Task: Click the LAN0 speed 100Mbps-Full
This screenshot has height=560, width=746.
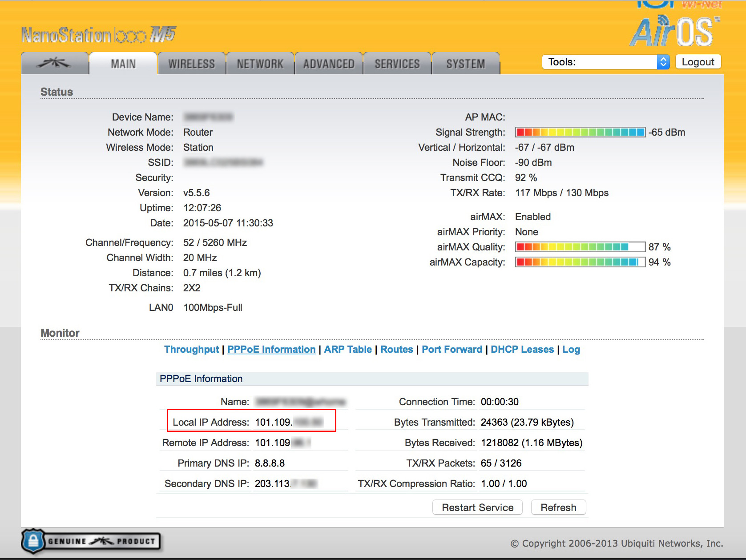Action: (213, 307)
